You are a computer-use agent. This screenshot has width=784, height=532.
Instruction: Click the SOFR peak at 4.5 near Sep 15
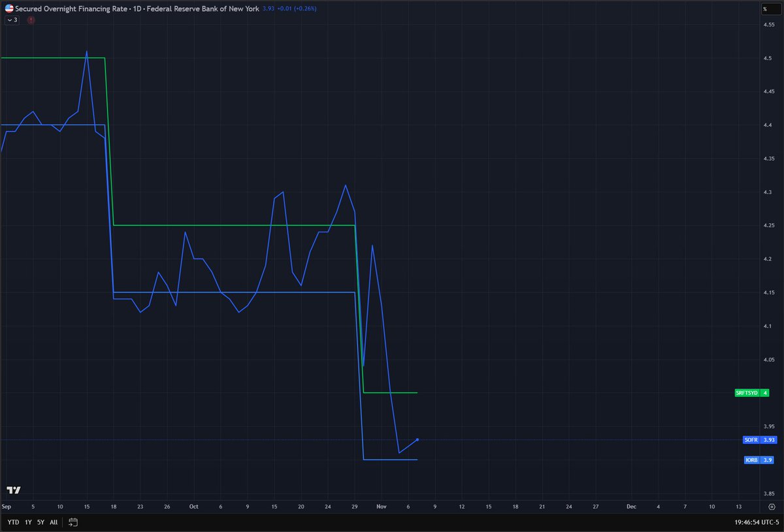(87, 52)
